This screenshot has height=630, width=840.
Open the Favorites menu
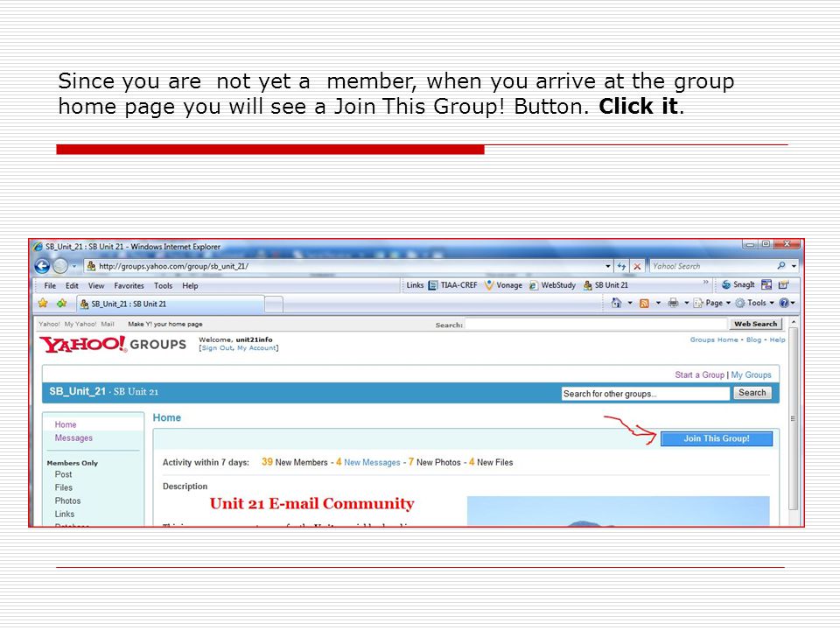(129, 285)
